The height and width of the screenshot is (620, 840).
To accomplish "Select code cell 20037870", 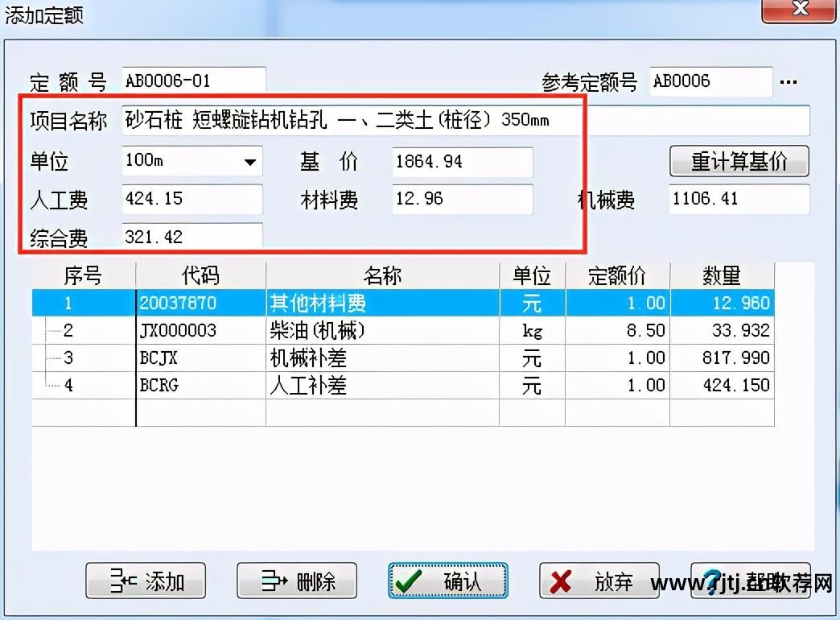I will [201, 303].
